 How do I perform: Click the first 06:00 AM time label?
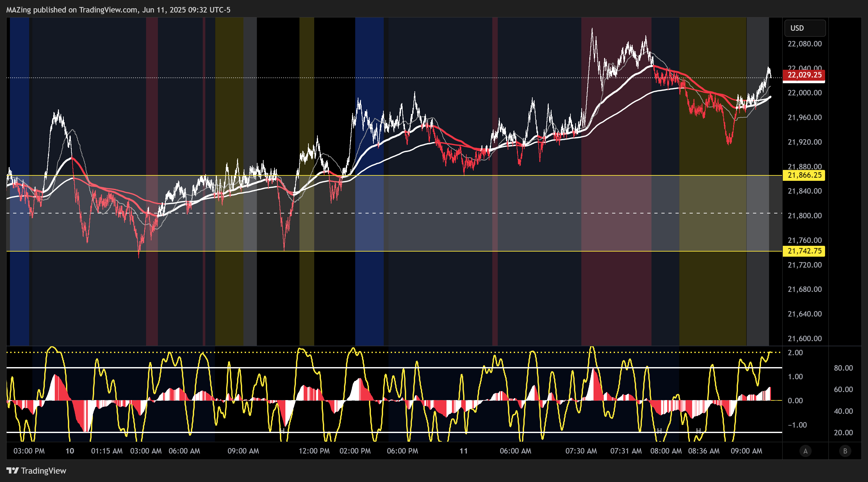coord(184,451)
